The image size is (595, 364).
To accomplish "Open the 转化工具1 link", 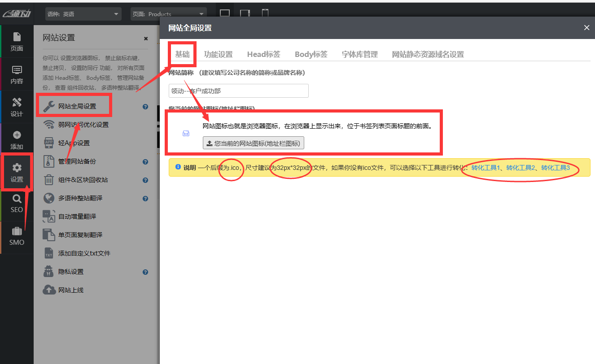I will click(486, 168).
